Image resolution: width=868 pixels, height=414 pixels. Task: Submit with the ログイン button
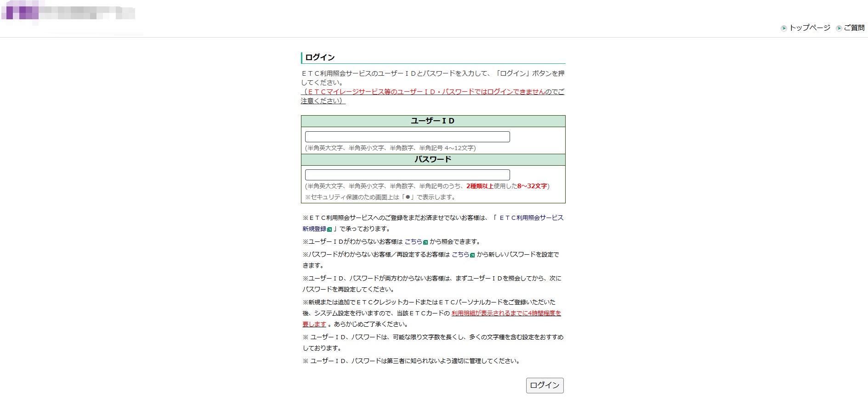[545, 386]
